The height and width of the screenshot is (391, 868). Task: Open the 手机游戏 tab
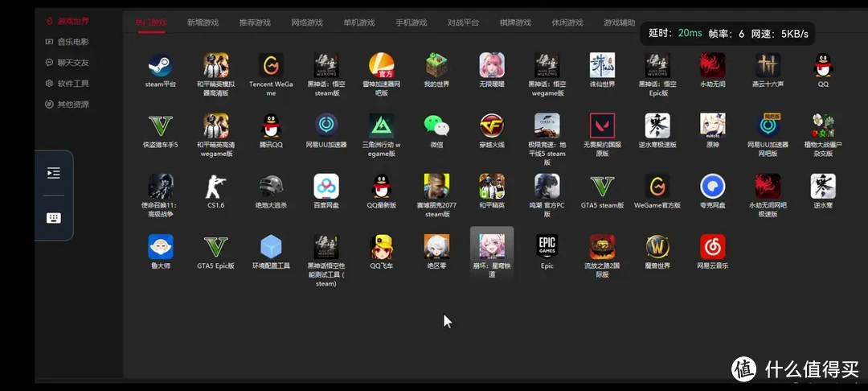pyautogui.click(x=411, y=23)
